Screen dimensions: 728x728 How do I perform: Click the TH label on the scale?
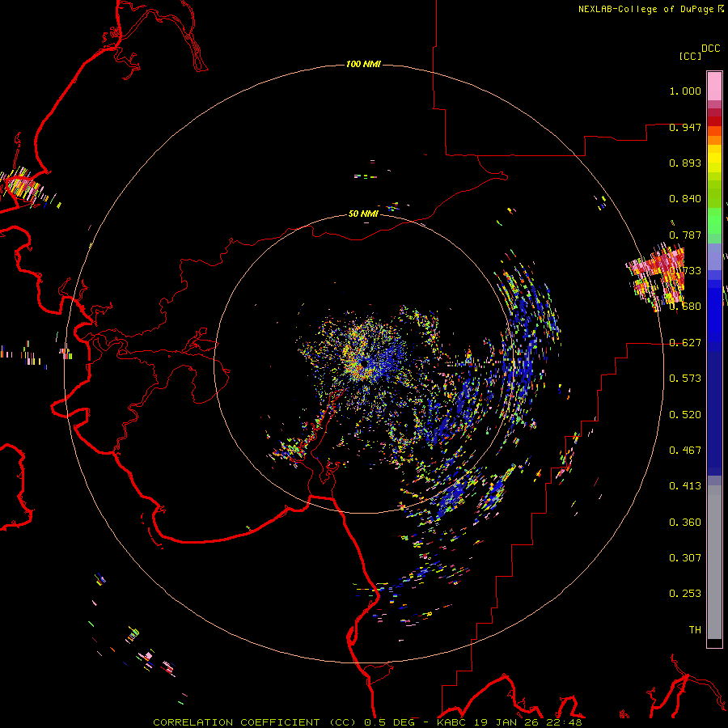tap(695, 630)
